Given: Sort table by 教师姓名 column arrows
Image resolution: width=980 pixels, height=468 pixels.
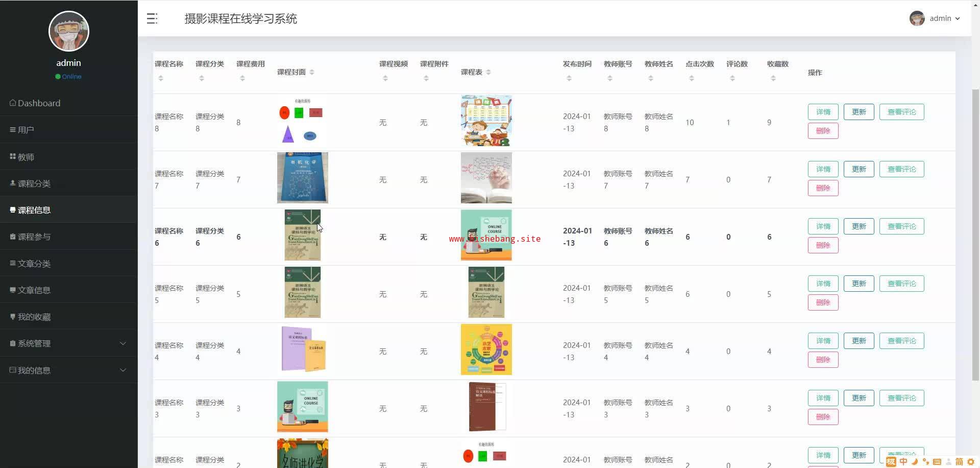Looking at the screenshot, I should [651, 78].
